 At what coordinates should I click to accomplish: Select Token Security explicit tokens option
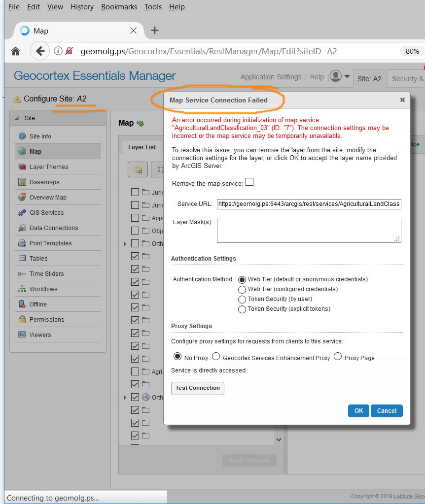[x=242, y=309]
